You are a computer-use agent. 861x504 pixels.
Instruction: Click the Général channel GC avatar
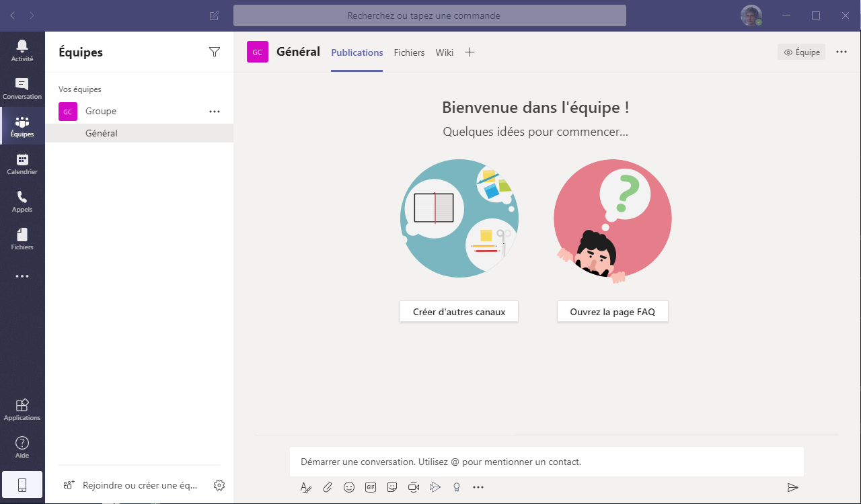[x=258, y=52]
